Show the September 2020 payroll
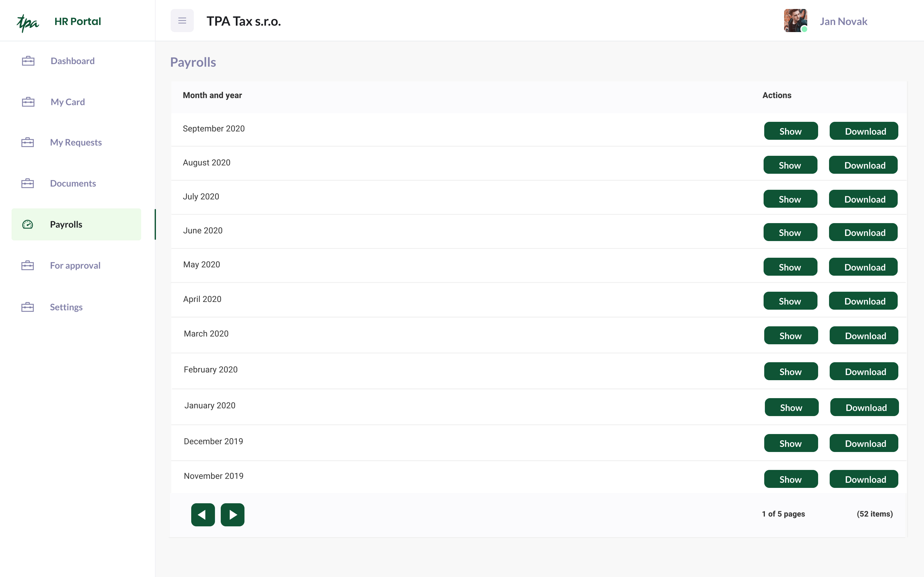 point(791,131)
